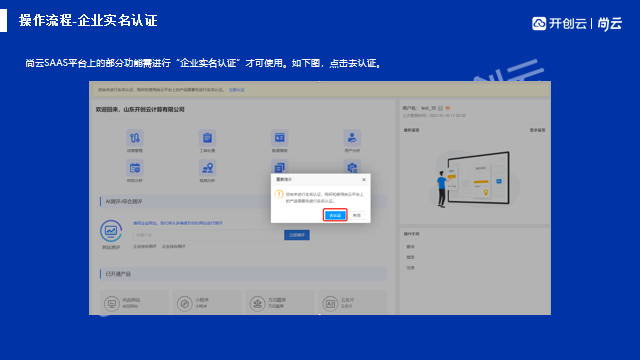Click the blue 立即测评 button

click(297, 235)
